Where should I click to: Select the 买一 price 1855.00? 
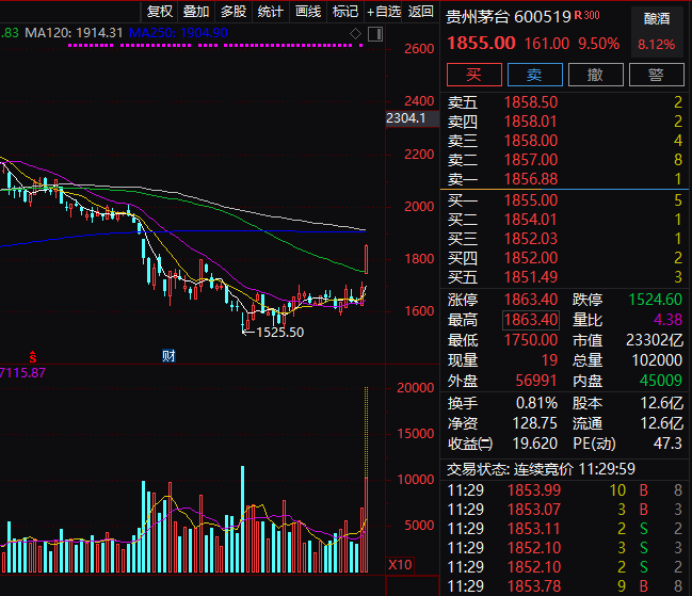531,201
